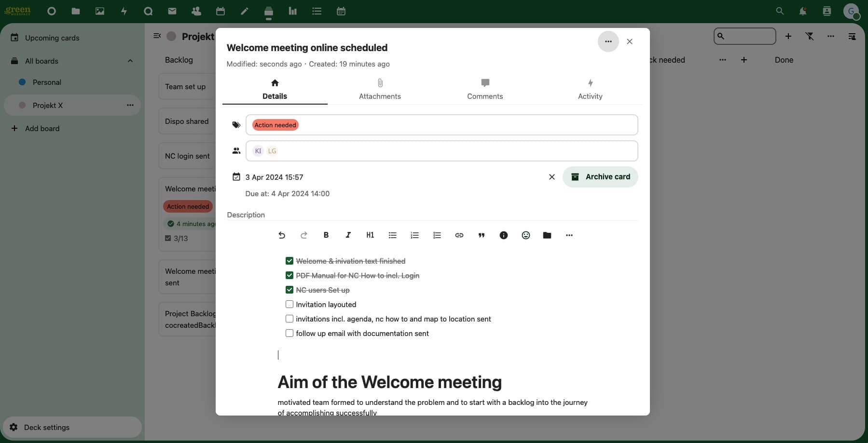Screen dimensions: 868x443
Task: Click the Archive card button
Action: (600, 177)
